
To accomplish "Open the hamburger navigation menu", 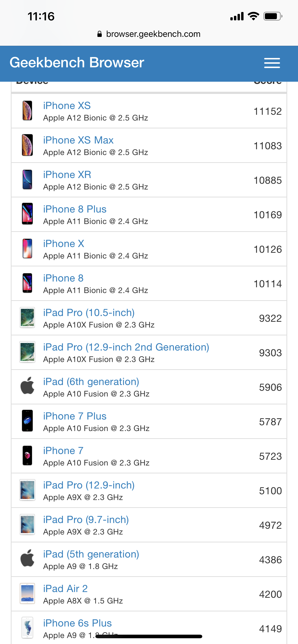I will (x=272, y=63).
